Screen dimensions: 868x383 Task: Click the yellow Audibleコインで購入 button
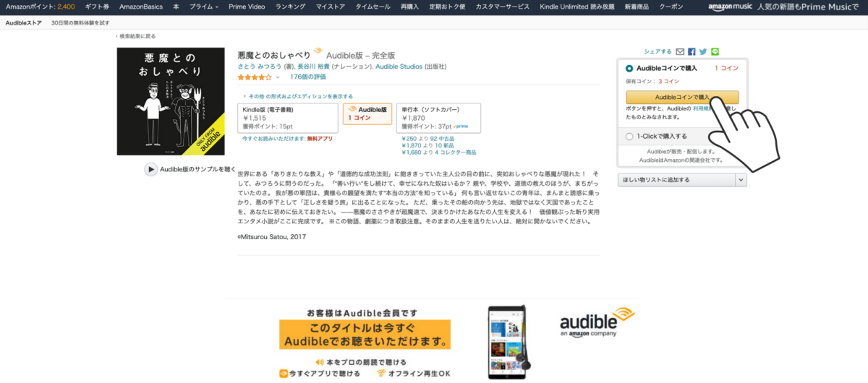click(682, 96)
